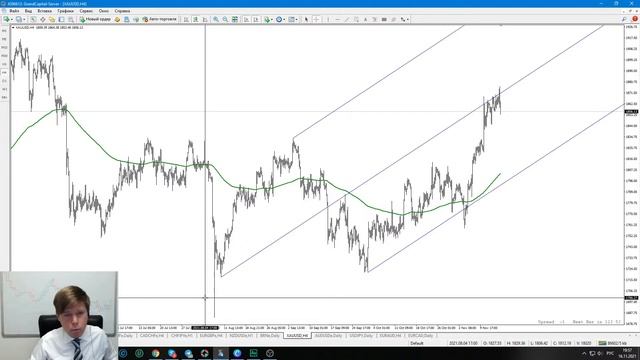
Task: Select the crosshair tool
Action: (x=316, y=19)
